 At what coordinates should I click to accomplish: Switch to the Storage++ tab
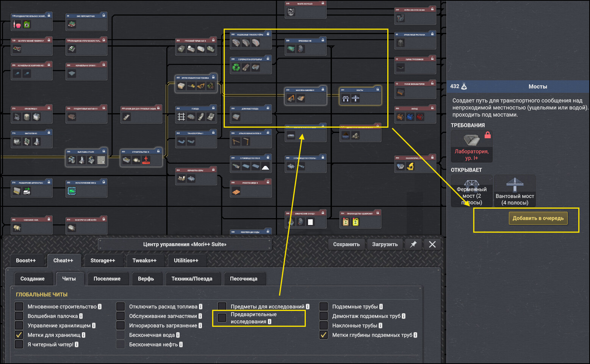coord(103,261)
